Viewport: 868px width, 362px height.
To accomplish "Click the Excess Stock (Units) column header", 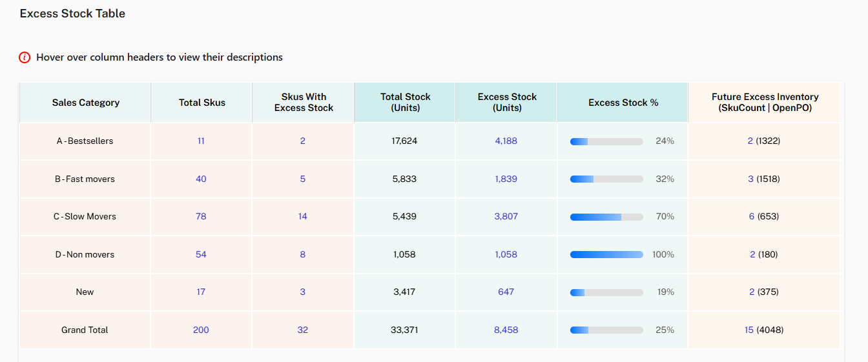I will point(507,102).
